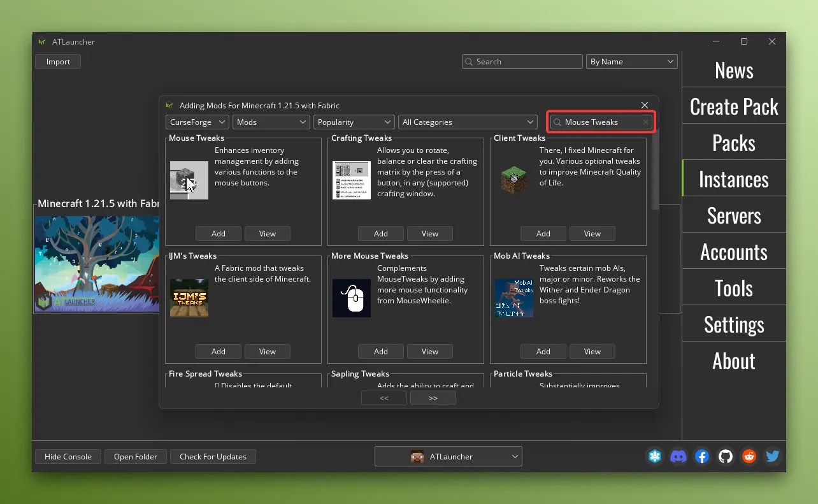Open the Create Pack tab

coord(734,106)
